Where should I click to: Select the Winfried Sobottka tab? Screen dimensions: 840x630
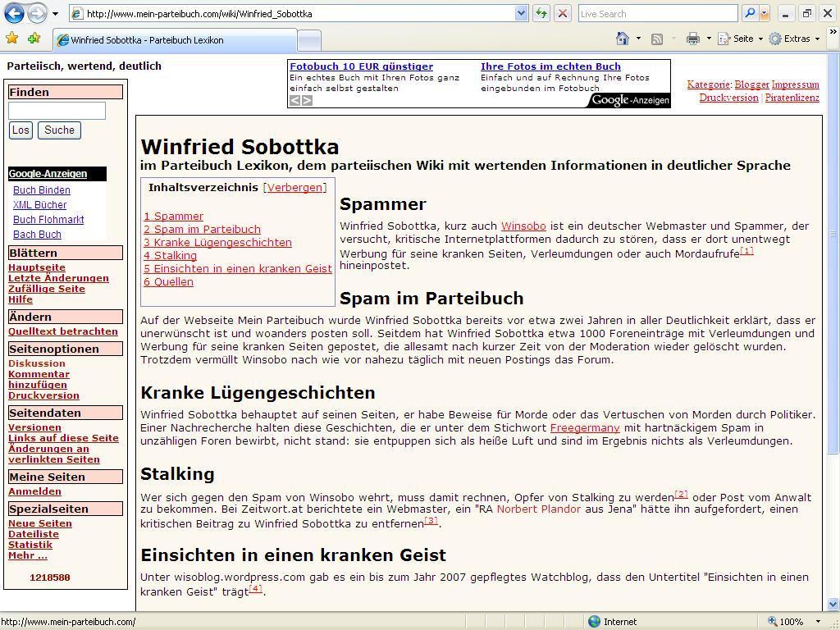pos(175,40)
